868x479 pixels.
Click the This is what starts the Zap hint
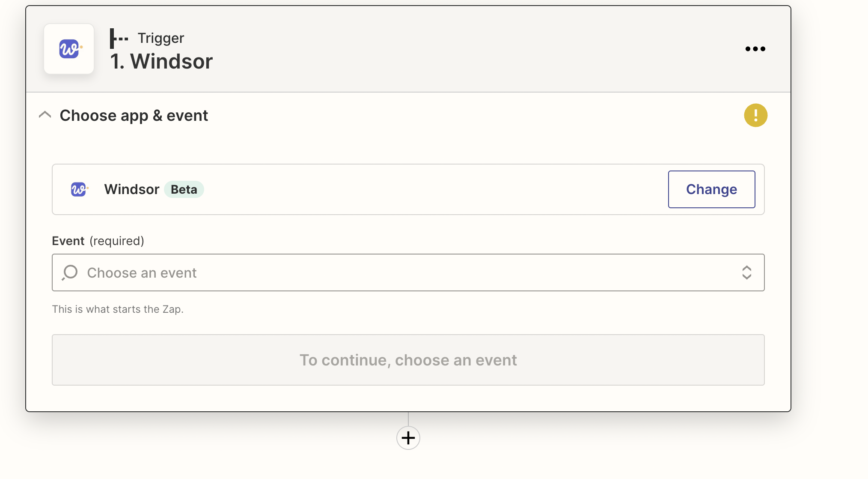pos(118,309)
